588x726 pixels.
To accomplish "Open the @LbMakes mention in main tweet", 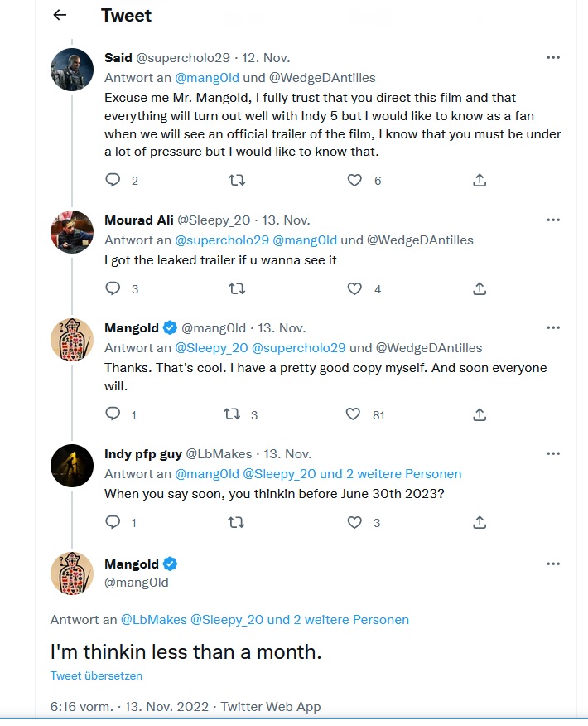I will tap(153, 619).
